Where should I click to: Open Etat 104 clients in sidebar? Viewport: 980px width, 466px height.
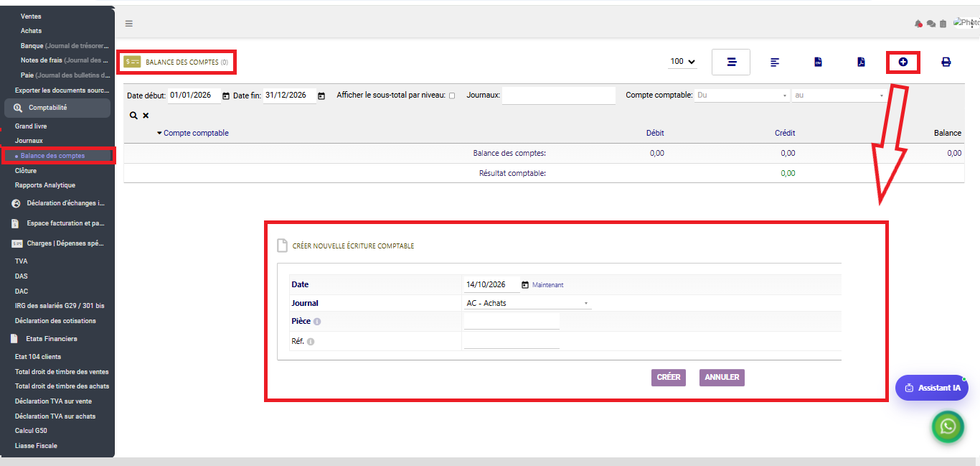(x=38, y=357)
